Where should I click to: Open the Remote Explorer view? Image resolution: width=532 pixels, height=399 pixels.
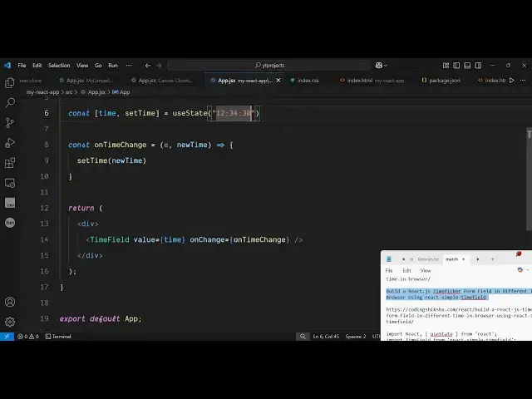coord(10,183)
